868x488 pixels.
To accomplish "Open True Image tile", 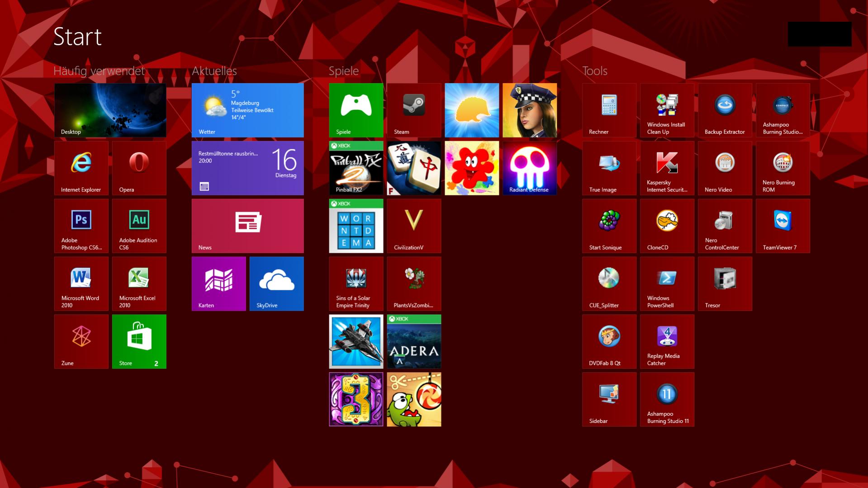I will (x=609, y=168).
